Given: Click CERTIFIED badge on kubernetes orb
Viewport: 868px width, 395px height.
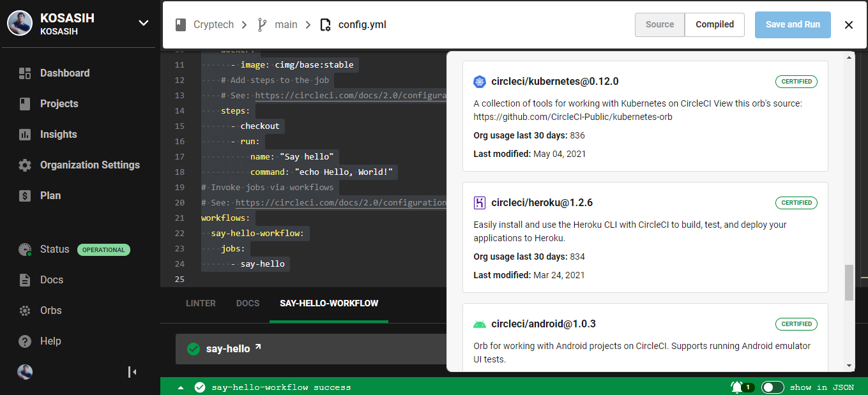Looking at the screenshot, I should coord(796,82).
